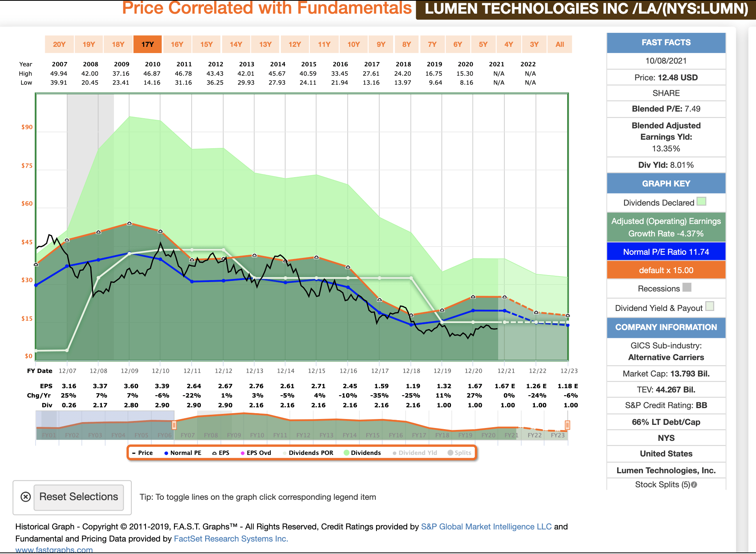Select the 16Y time range tab

[177, 44]
